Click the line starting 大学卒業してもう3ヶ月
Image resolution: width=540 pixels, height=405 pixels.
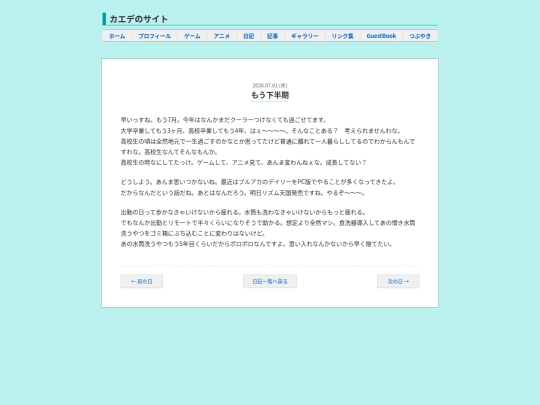click(x=261, y=131)
